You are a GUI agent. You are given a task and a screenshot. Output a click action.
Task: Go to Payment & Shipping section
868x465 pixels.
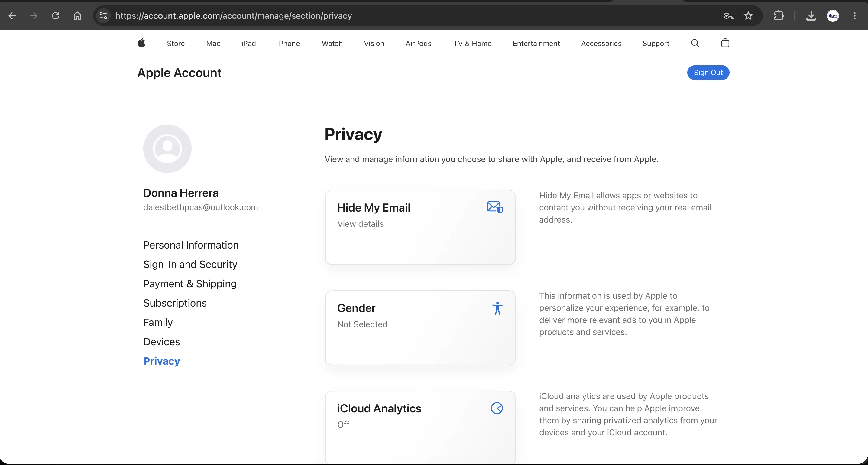[x=190, y=284]
